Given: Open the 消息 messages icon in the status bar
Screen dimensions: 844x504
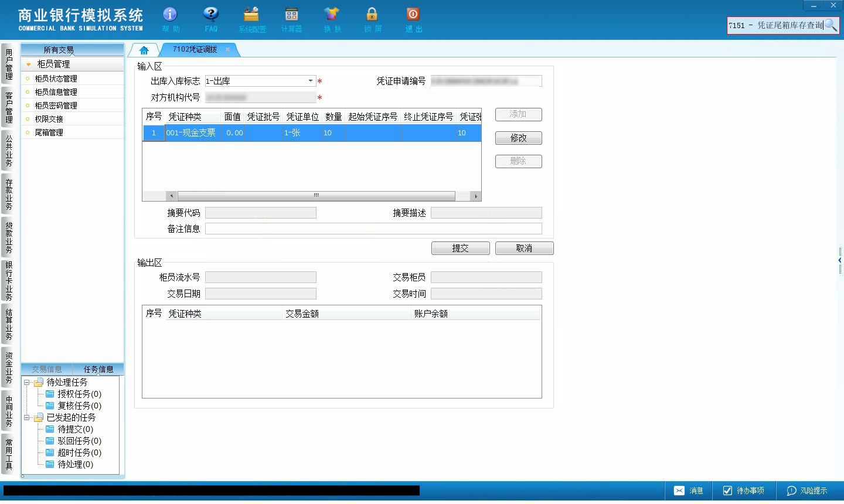Looking at the screenshot, I should [688, 491].
